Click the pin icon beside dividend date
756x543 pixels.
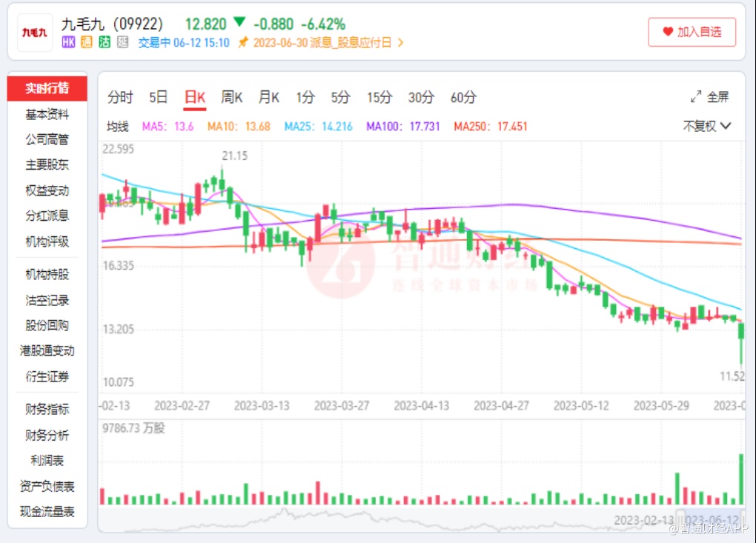(242, 42)
